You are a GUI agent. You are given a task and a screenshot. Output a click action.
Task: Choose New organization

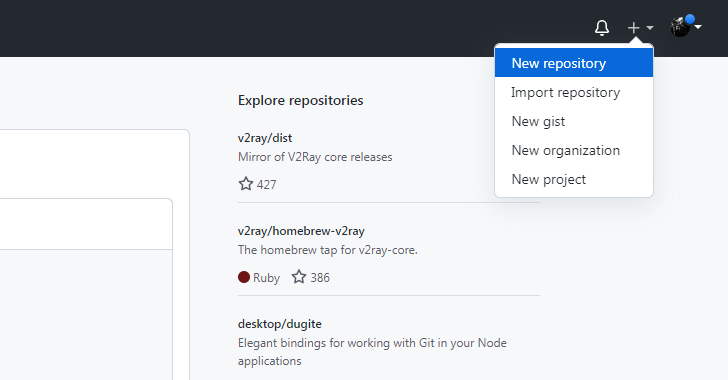point(574,151)
